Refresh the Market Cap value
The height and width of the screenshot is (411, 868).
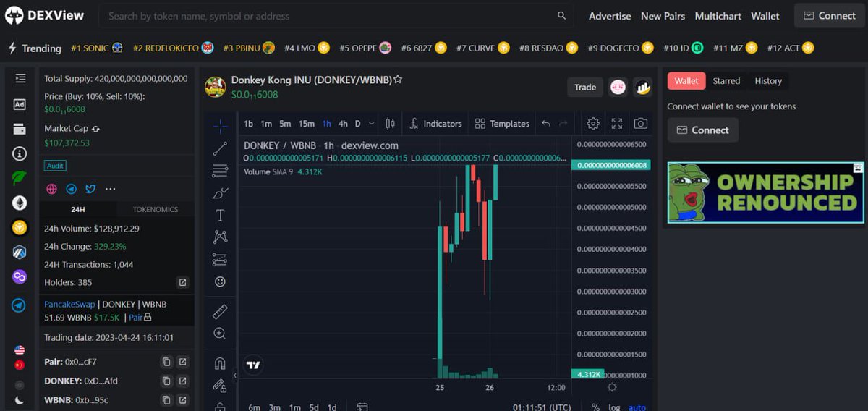(96, 129)
